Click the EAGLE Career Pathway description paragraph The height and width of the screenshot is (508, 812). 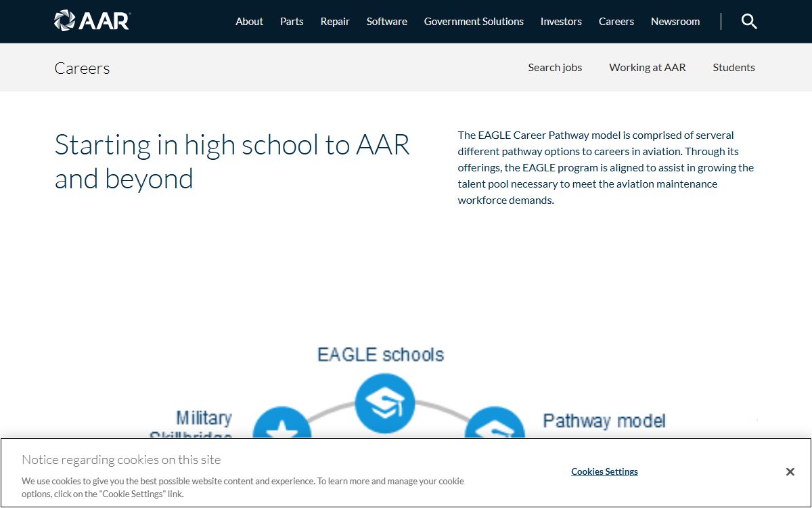(606, 168)
